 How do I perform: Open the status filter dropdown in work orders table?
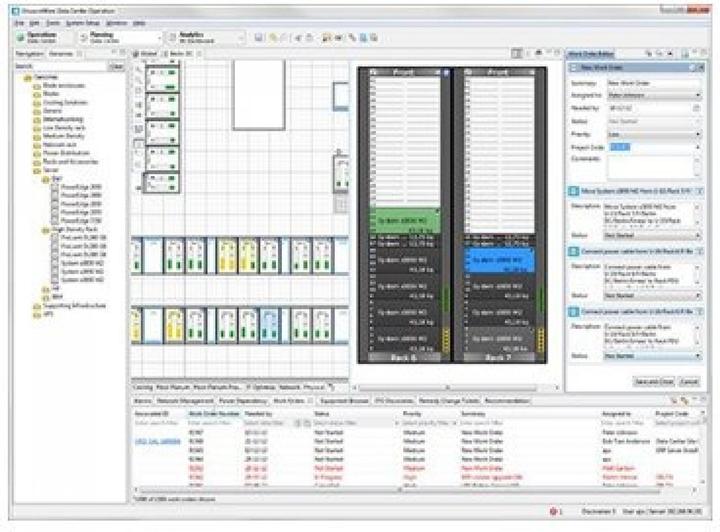(x=397, y=423)
